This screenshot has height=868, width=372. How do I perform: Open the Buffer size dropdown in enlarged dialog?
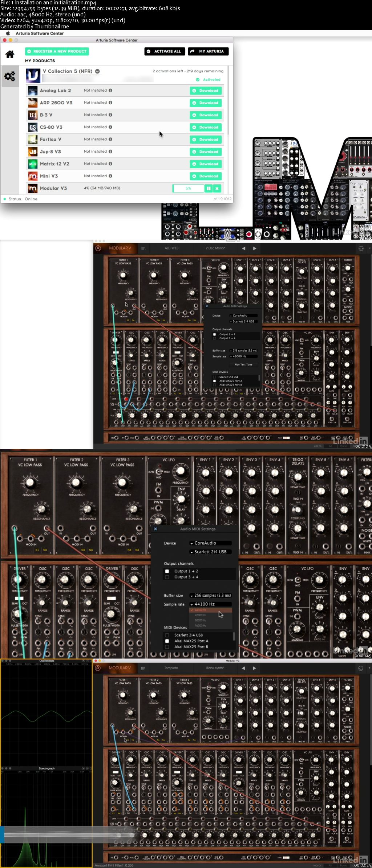(x=210, y=595)
